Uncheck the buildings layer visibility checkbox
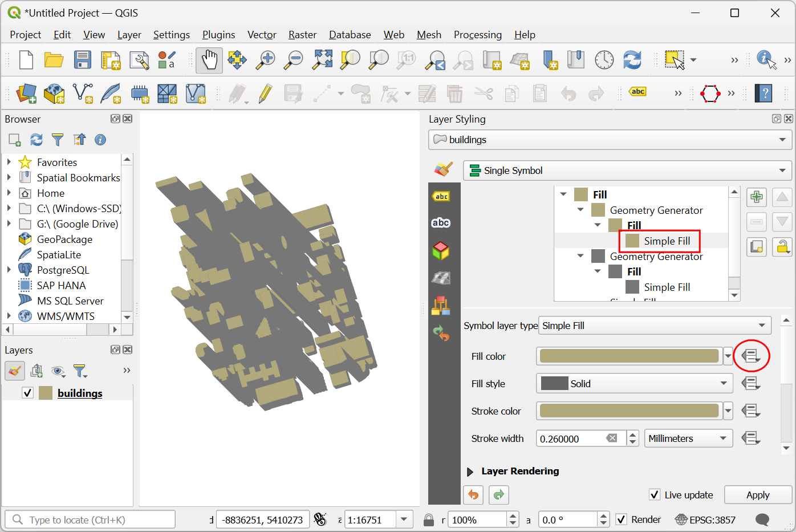This screenshot has height=532, width=796. click(x=27, y=393)
